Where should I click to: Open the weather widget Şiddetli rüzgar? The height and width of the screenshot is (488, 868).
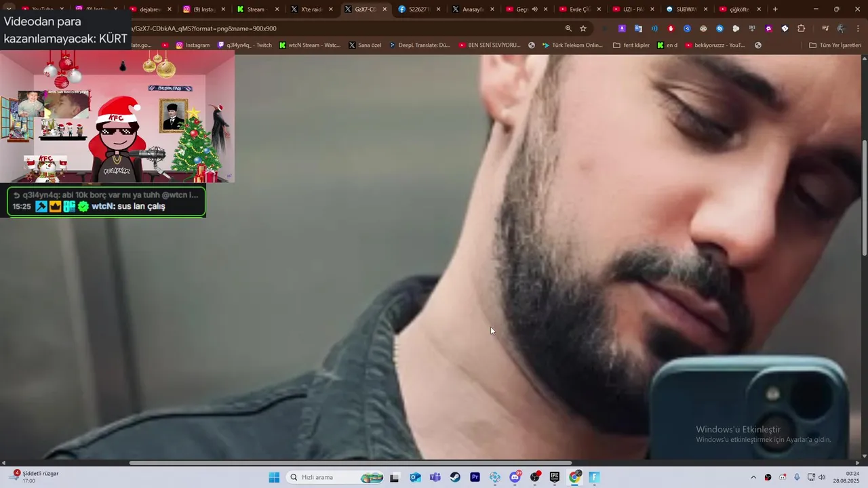(x=34, y=476)
